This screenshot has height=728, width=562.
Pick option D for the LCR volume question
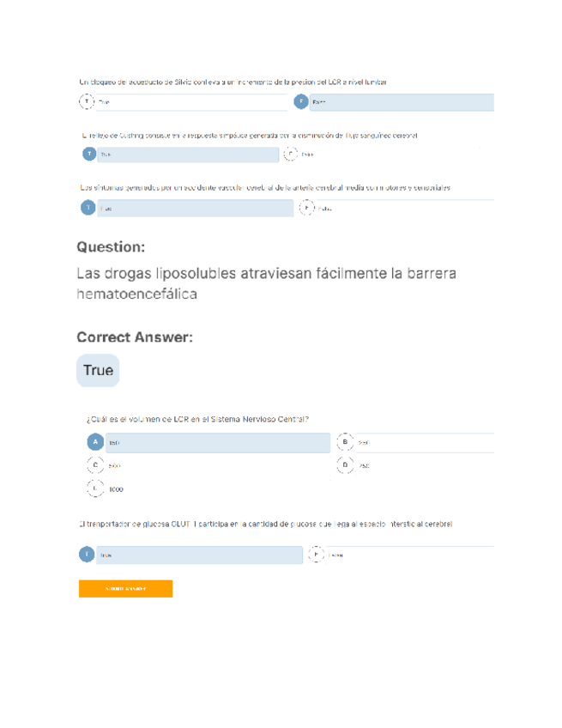(344, 465)
